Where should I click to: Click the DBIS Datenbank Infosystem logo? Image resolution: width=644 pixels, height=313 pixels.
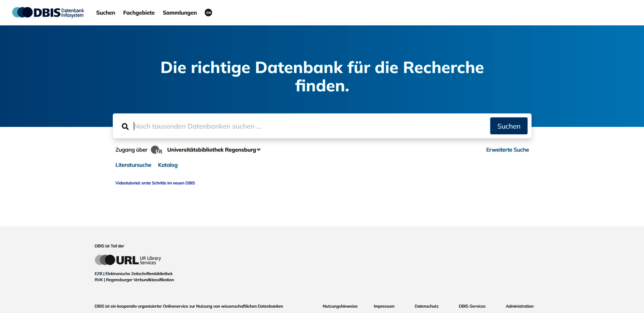[x=48, y=13]
